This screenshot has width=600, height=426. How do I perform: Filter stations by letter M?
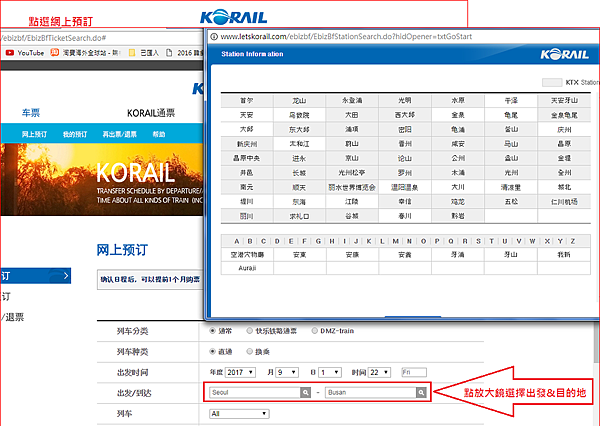[x=396, y=241]
